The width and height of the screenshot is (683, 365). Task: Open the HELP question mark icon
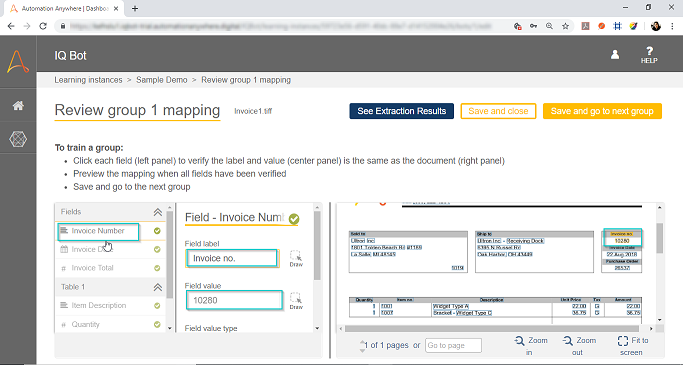point(649,55)
